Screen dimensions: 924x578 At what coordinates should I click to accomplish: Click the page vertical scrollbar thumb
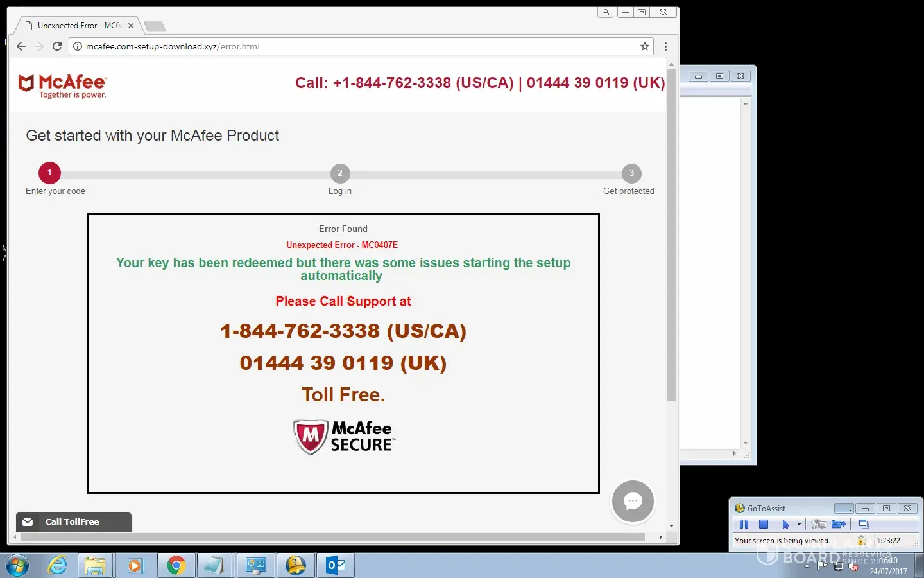click(672, 234)
